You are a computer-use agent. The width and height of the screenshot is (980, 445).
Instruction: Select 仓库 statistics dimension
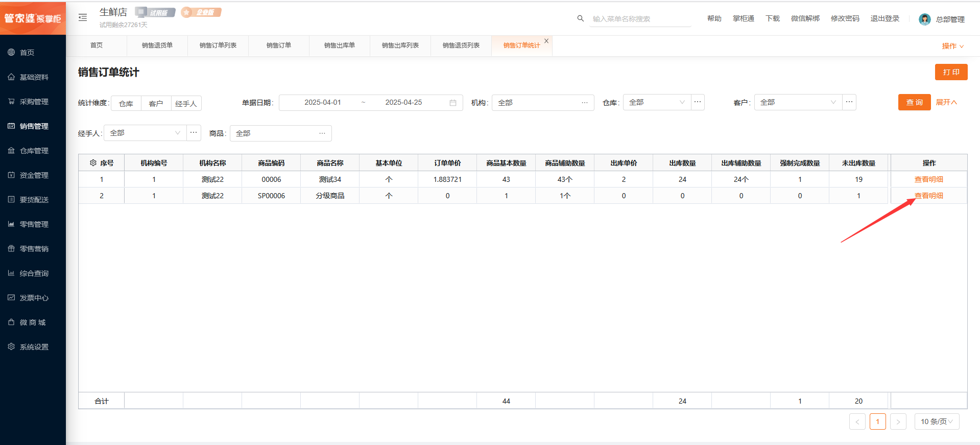tap(126, 104)
